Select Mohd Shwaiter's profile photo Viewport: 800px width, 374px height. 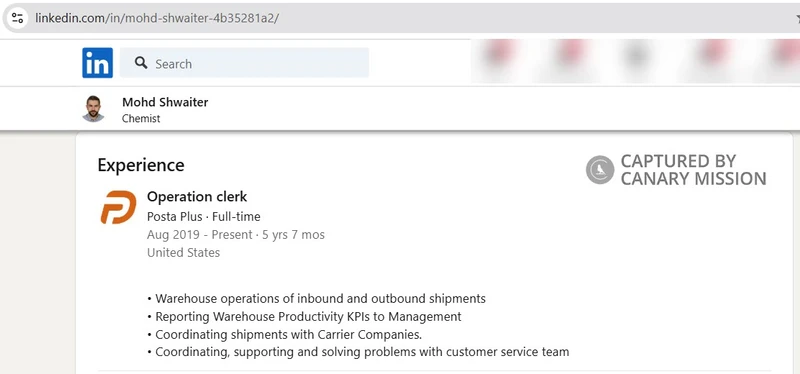point(93,109)
